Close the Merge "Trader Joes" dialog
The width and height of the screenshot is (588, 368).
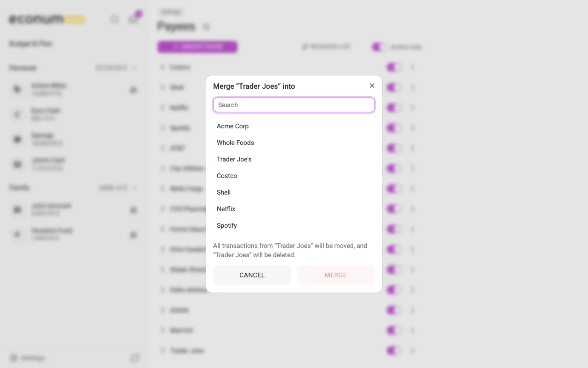pyautogui.click(x=372, y=86)
